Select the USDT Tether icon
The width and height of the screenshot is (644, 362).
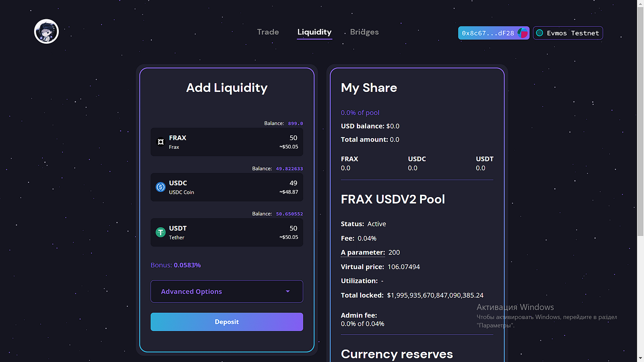(x=161, y=232)
